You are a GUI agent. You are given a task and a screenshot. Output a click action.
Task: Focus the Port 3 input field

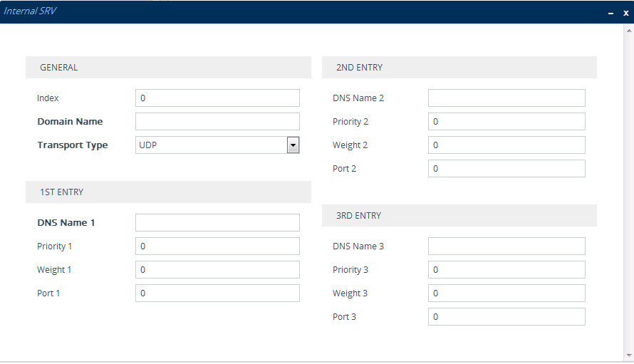506,317
